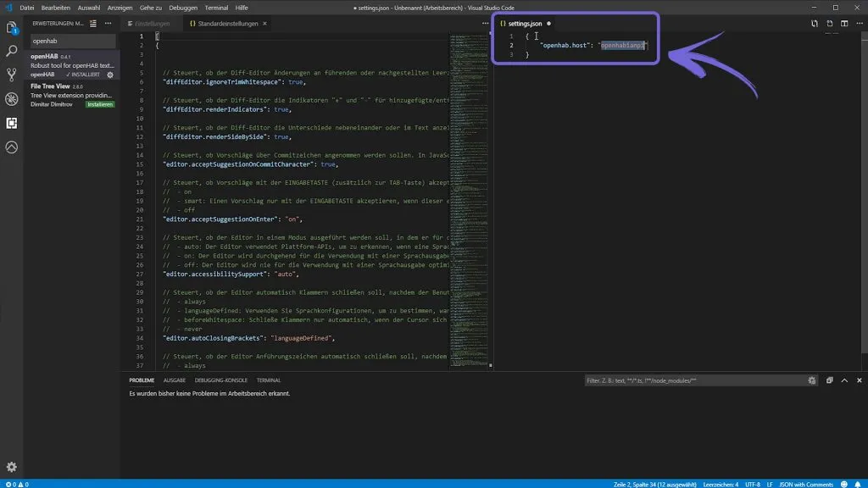Open the Source Control view icon

tap(11, 75)
